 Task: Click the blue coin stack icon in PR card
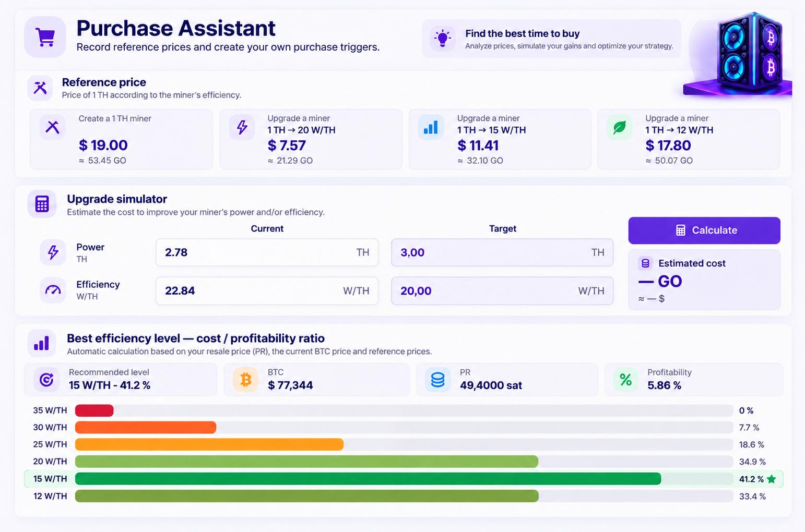pyautogui.click(x=437, y=379)
